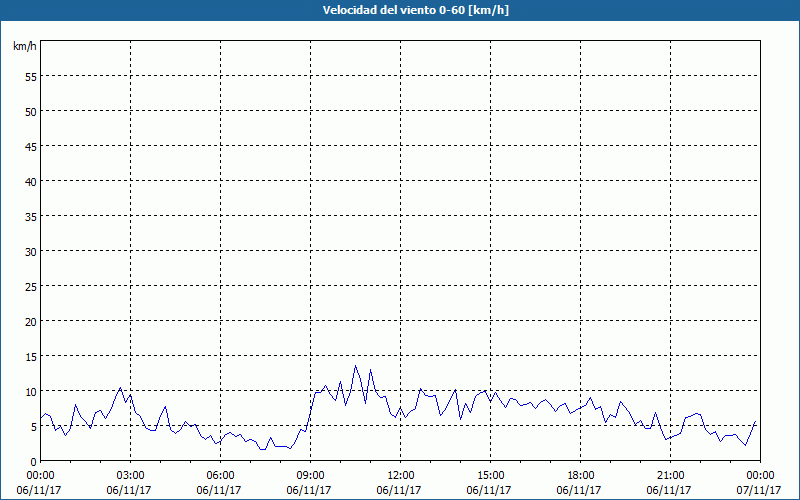
Task: Select the "km/h" unit label on the vertical axis
Action: coord(25,46)
